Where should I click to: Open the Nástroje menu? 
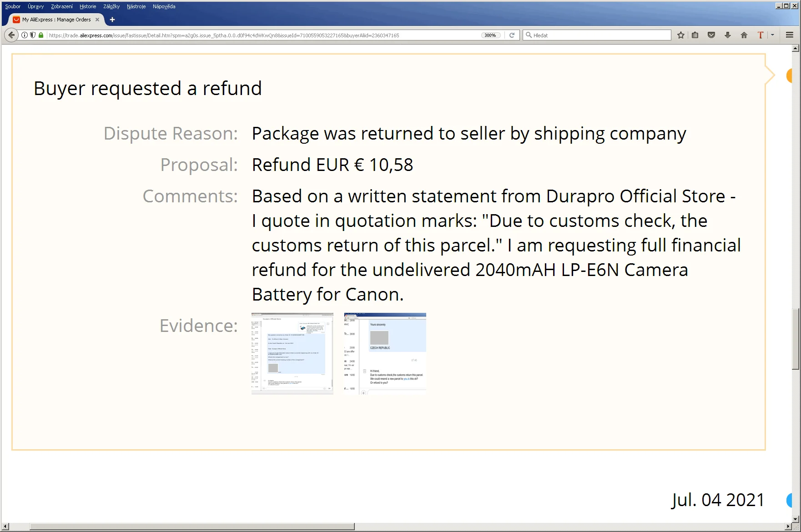tap(136, 6)
